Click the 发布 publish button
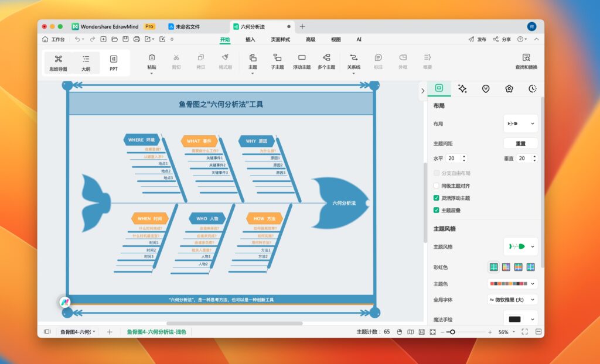This screenshot has height=364, width=600. [x=479, y=39]
